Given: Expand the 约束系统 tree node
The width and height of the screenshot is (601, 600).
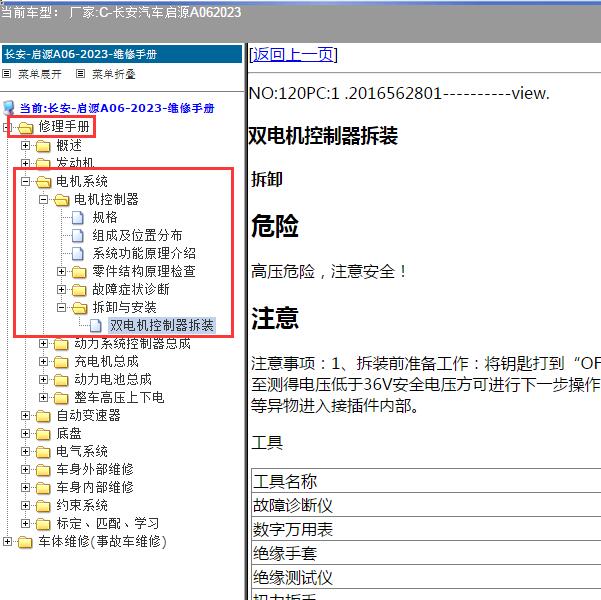Looking at the screenshot, I should [x=25, y=506].
